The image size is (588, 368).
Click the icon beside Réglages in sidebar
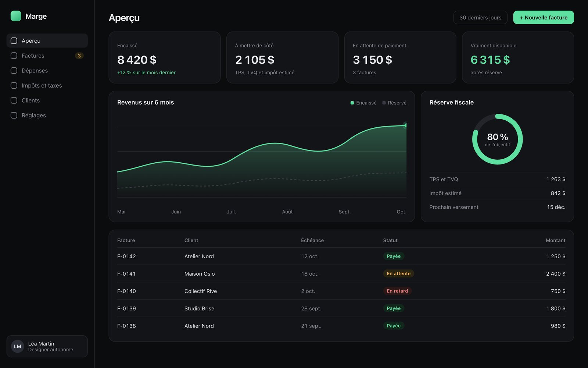coord(14,115)
